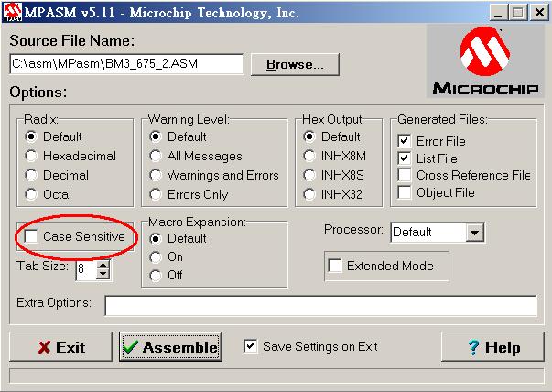Enable Extended Mode checkbox

tap(335, 266)
